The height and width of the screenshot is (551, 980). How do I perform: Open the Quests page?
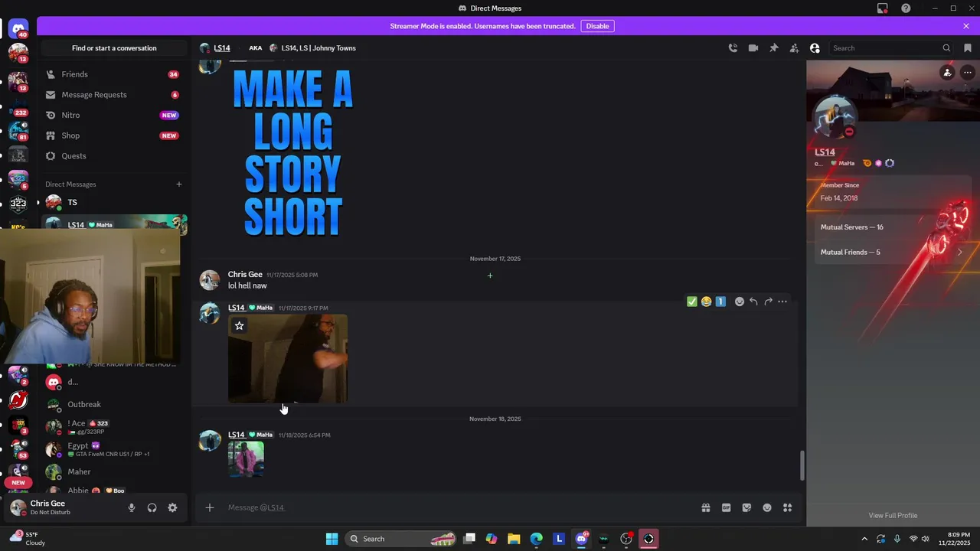[x=113, y=156]
